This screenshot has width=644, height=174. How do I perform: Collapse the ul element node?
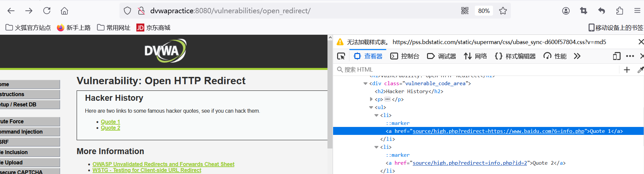(371, 107)
